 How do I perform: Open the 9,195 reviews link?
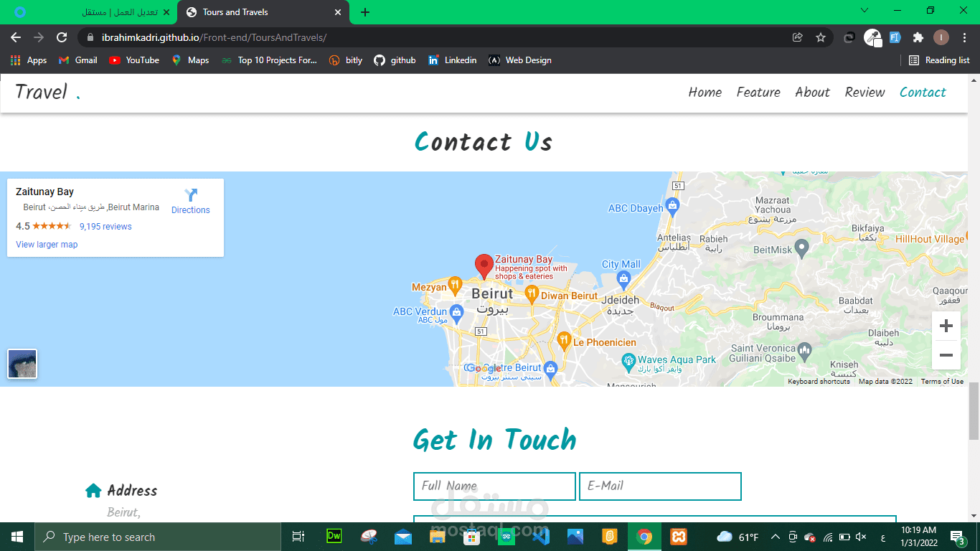tap(105, 227)
